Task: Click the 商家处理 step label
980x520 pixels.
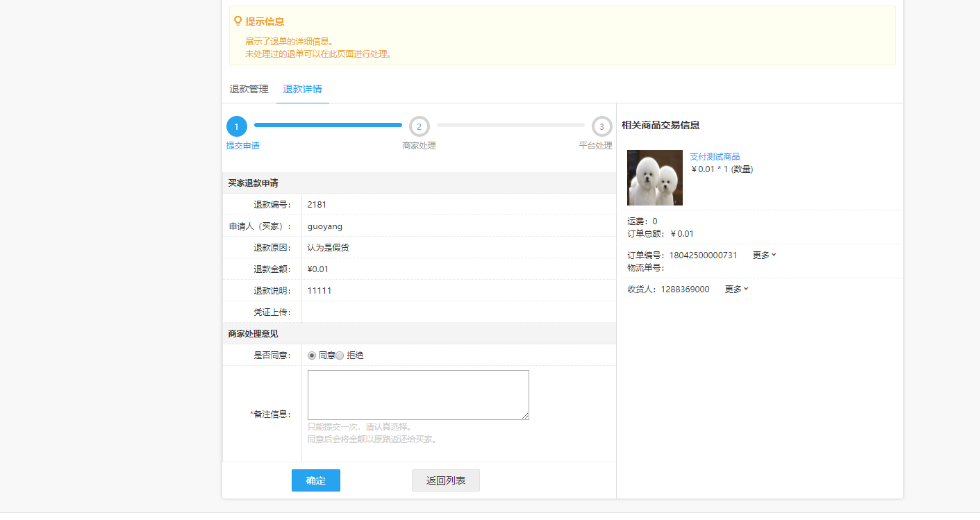Action: click(420, 146)
